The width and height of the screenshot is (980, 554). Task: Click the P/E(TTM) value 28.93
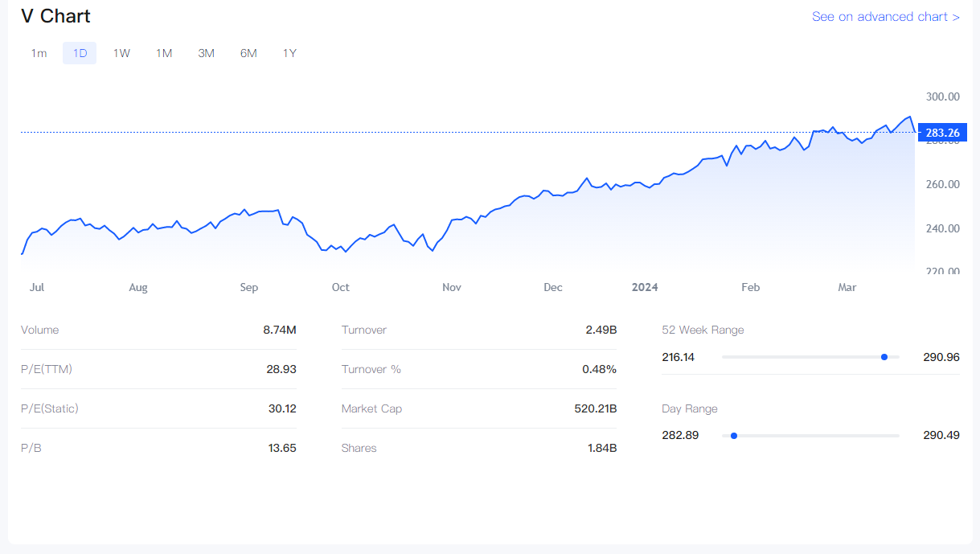click(x=281, y=369)
